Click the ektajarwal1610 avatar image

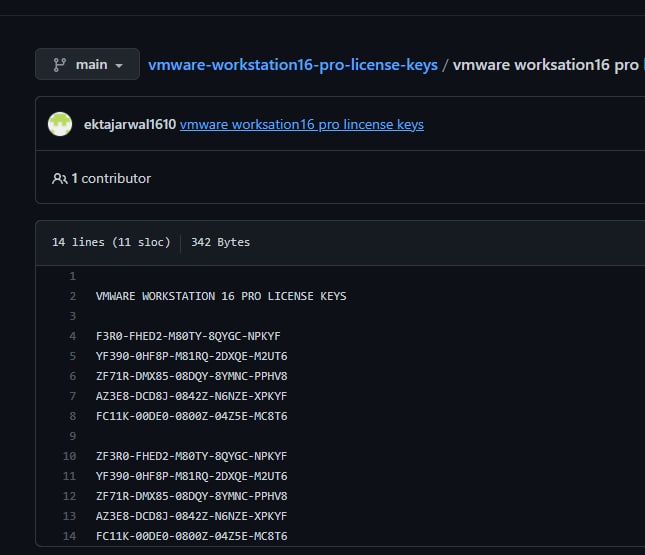60,124
